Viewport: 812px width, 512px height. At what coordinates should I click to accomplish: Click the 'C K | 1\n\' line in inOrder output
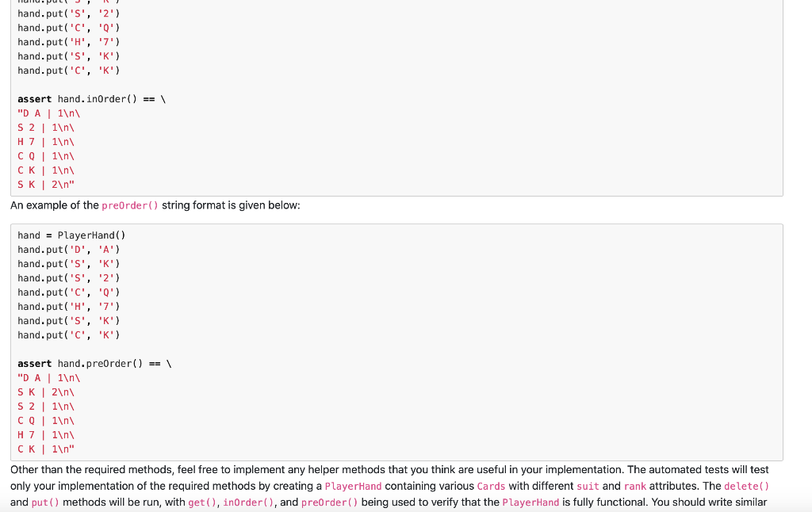[x=46, y=170]
